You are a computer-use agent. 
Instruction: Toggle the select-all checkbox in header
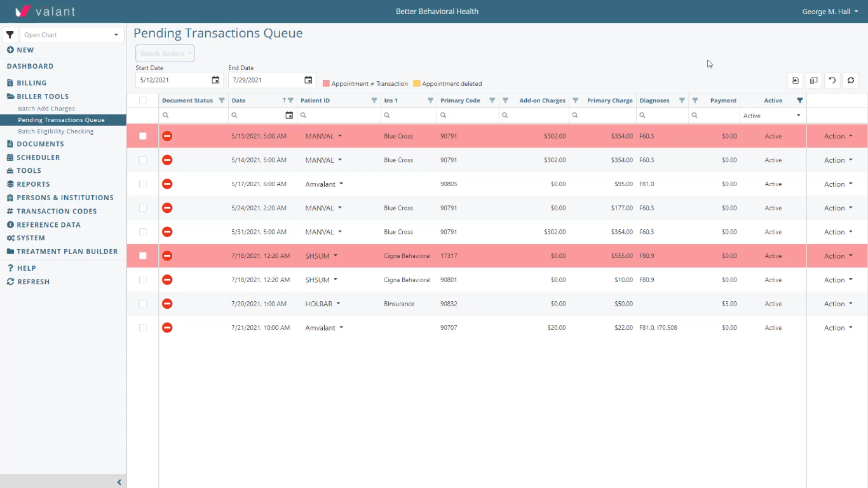click(142, 100)
